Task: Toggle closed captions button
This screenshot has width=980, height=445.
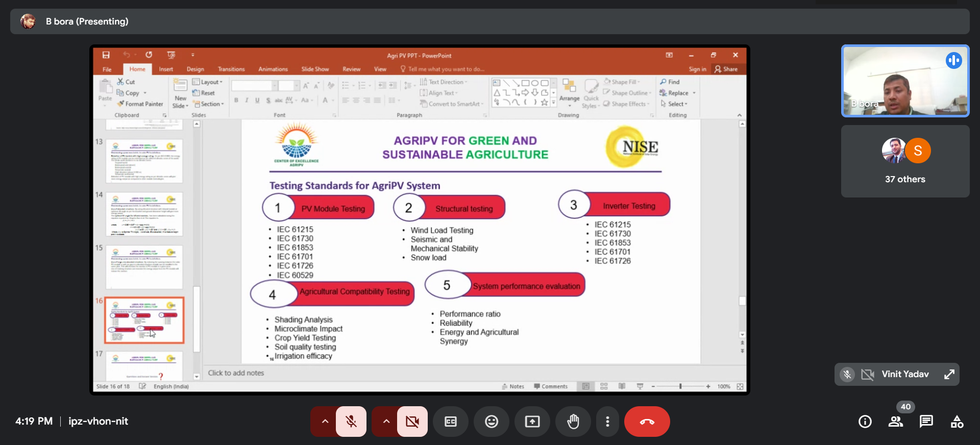Action: coord(451,422)
